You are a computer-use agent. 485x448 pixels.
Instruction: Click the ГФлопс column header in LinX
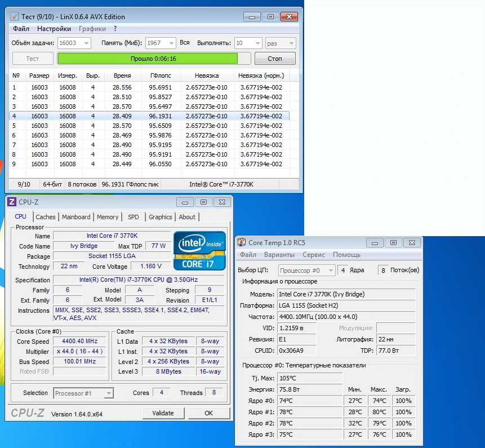pos(161,76)
